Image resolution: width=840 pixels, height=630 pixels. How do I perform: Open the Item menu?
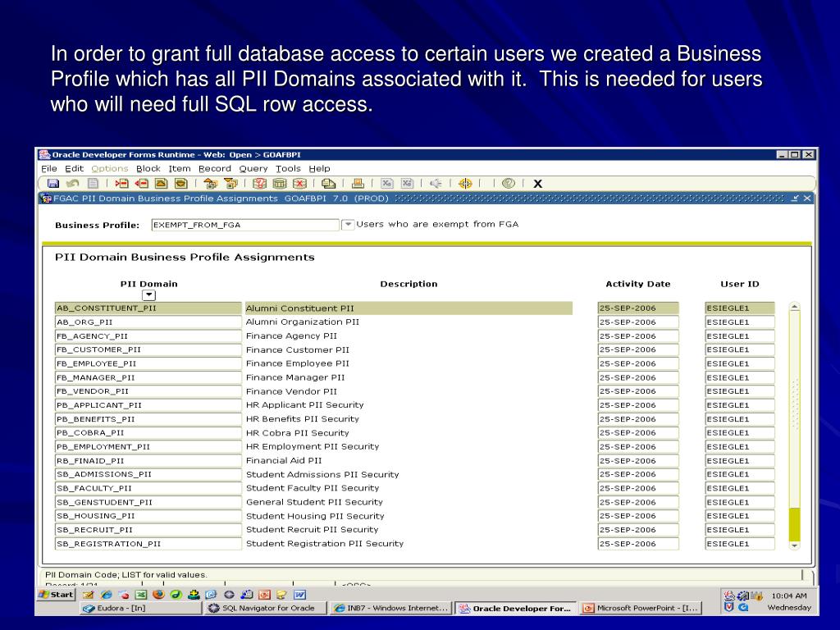(x=180, y=168)
